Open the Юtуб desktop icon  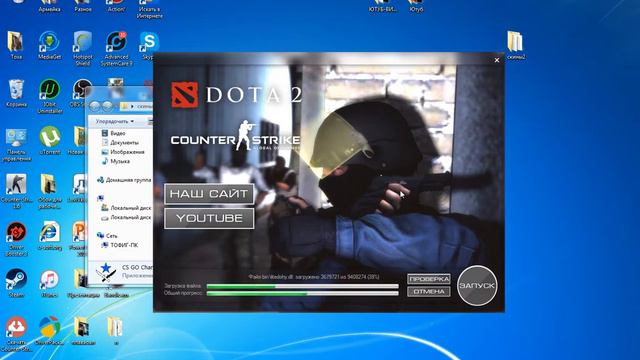416,6
